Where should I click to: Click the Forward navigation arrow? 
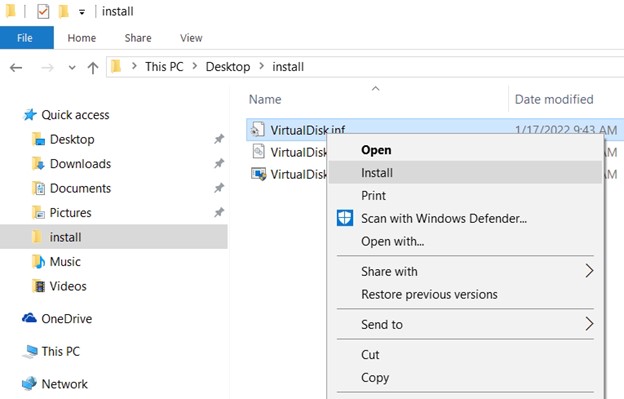[x=47, y=68]
